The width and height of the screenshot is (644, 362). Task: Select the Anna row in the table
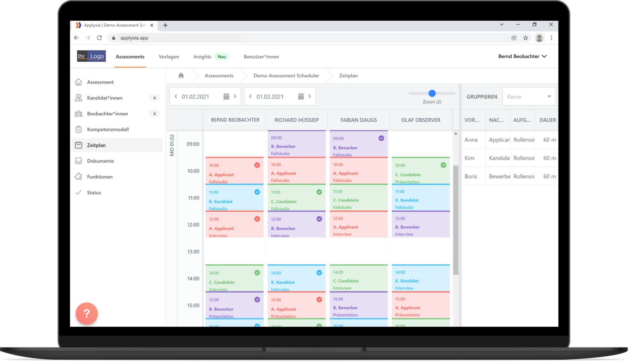[510, 140]
